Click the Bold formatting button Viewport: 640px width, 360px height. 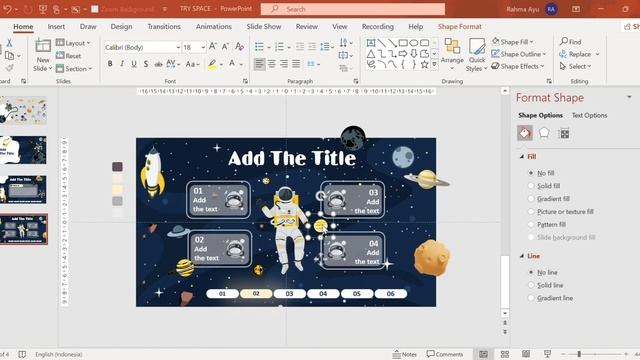[110, 64]
